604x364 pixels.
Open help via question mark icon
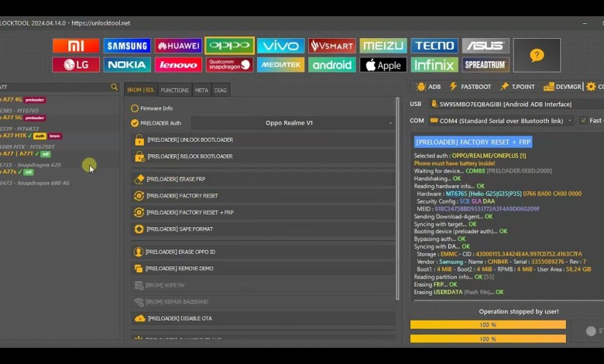(x=536, y=55)
